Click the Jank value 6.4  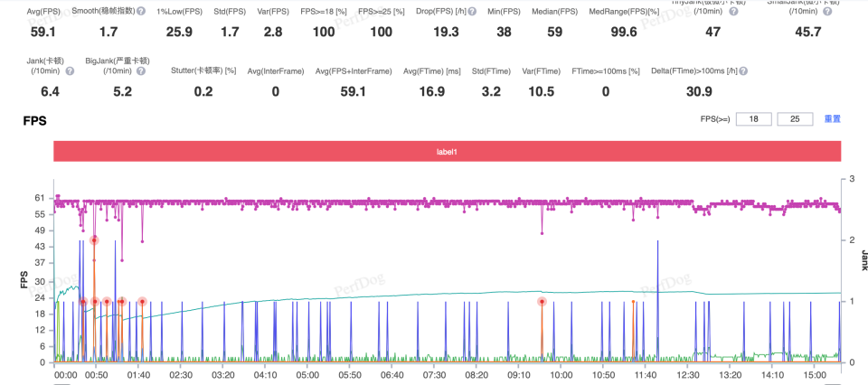point(51,92)
